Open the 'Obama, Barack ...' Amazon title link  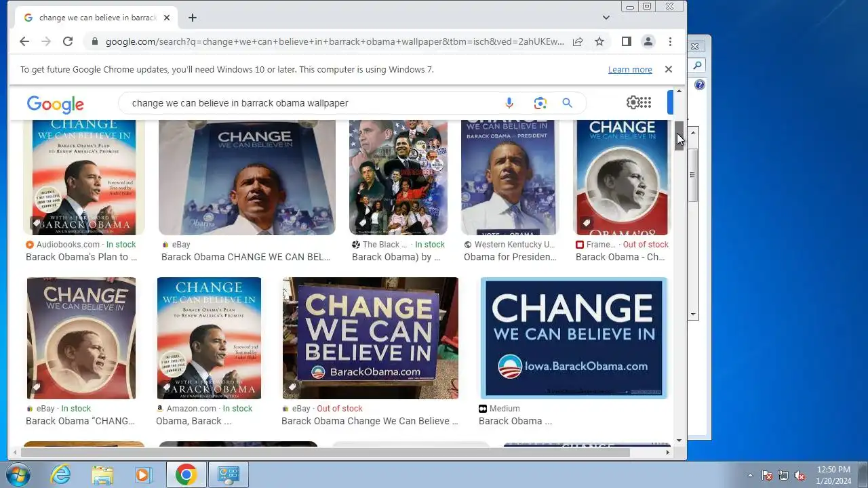pyautogui.click(x=193, y=421)
